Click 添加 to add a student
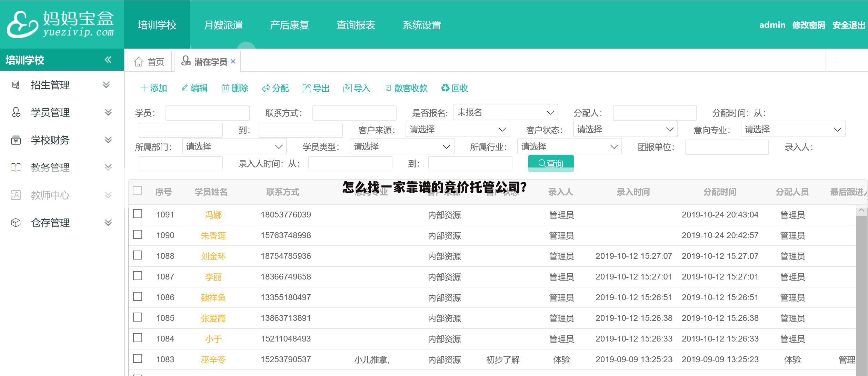This screenshot has width=868, height=376. (x=153, y=88)
